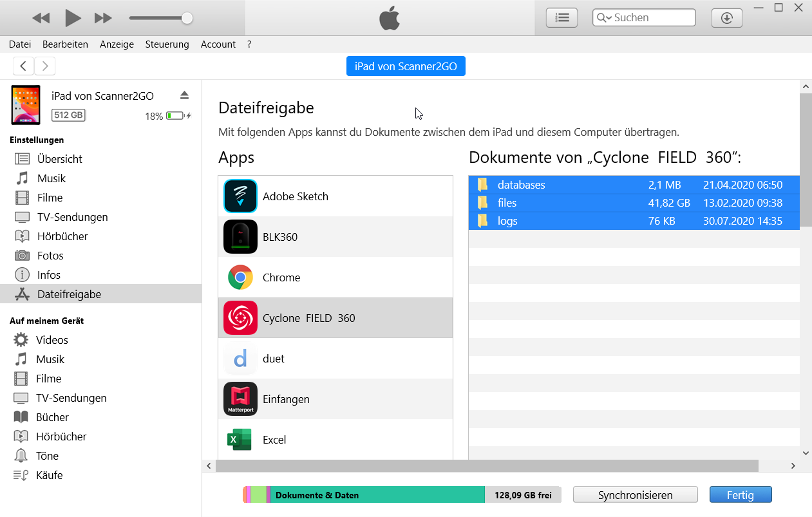Click Dokumente & Daten storage segment
812x517 pixels.
[377, 495]
